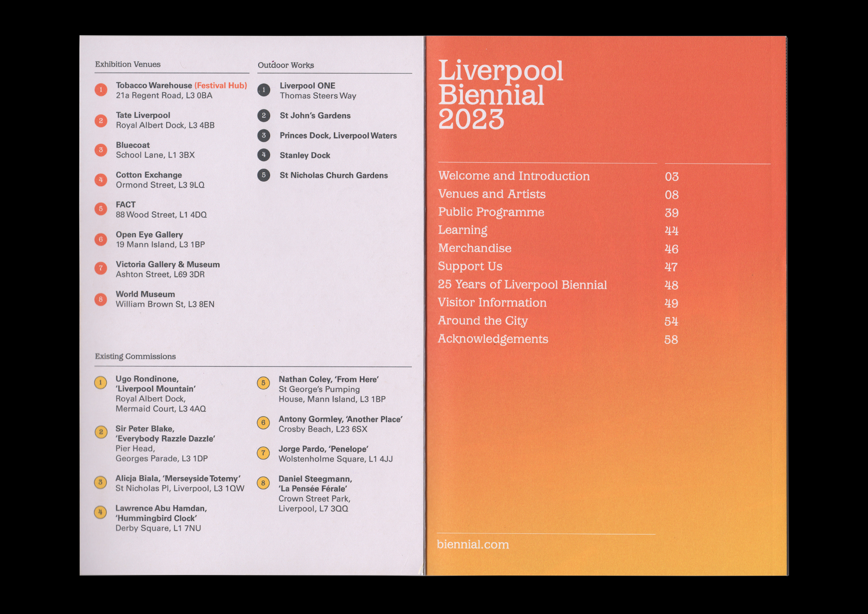The height and width of the screenshot is (614, 868).
Task: Click page number 47 in contents
Action: click(x=671, y=267)
